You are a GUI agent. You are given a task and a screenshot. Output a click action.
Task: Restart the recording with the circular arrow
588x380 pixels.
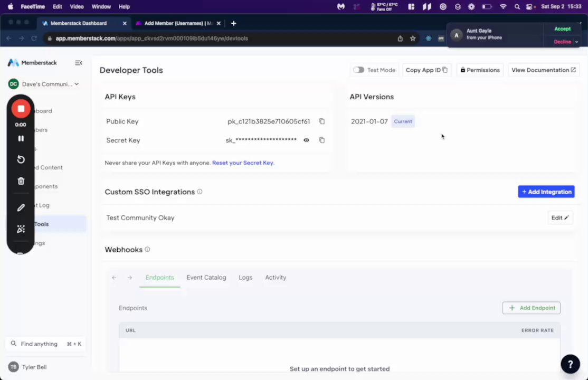tap(21, 159)
